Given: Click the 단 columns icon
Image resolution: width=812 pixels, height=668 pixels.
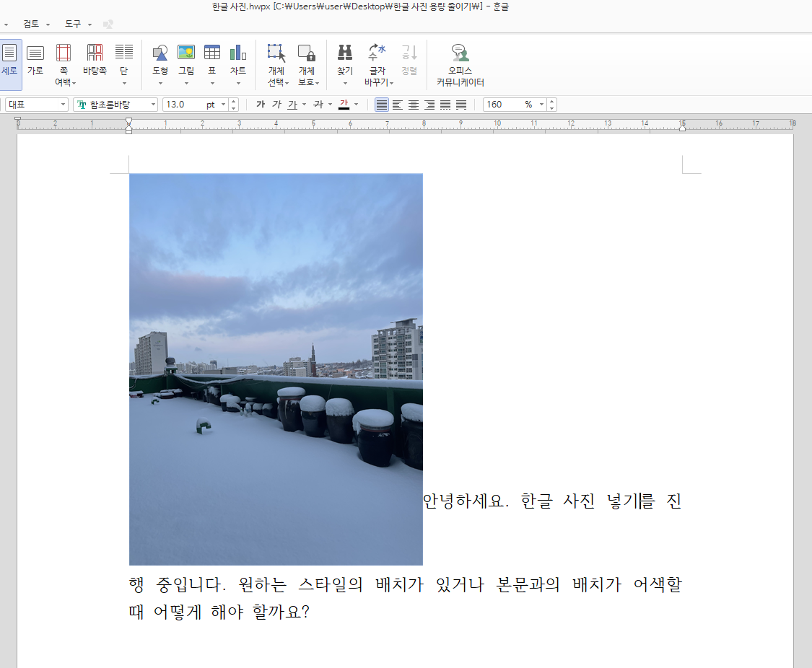Looking at the screenshot, I should click(x=123, y=53).
